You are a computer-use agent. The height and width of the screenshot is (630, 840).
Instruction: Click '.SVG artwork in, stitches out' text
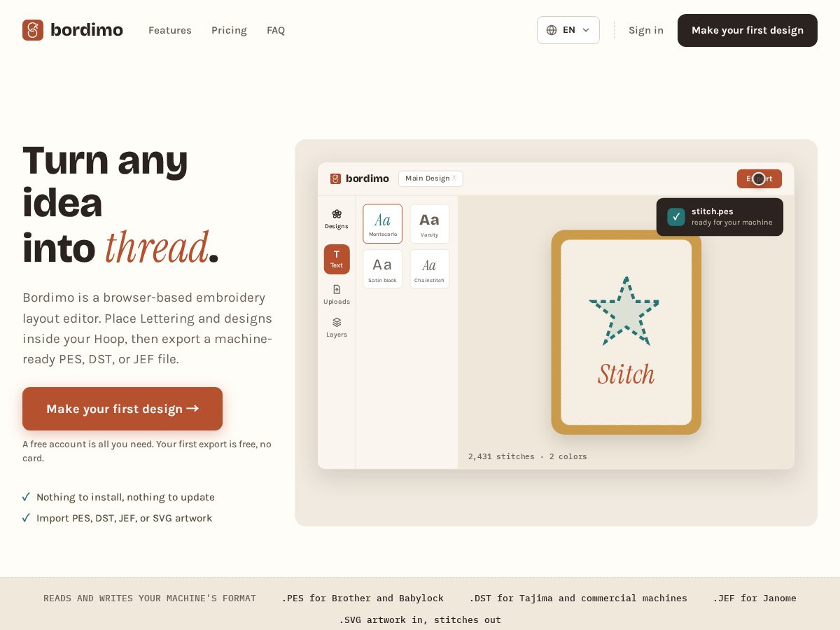point(420,619)
